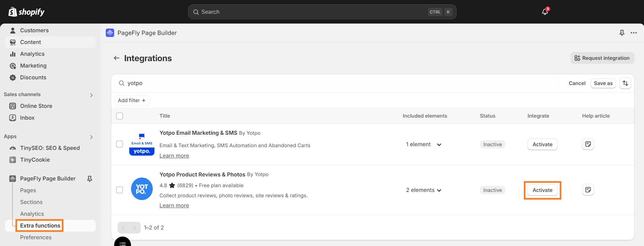Viewport: 644px width, 246px height.
Task: Open PageFly Preferences
Action: tap(36, 237)
